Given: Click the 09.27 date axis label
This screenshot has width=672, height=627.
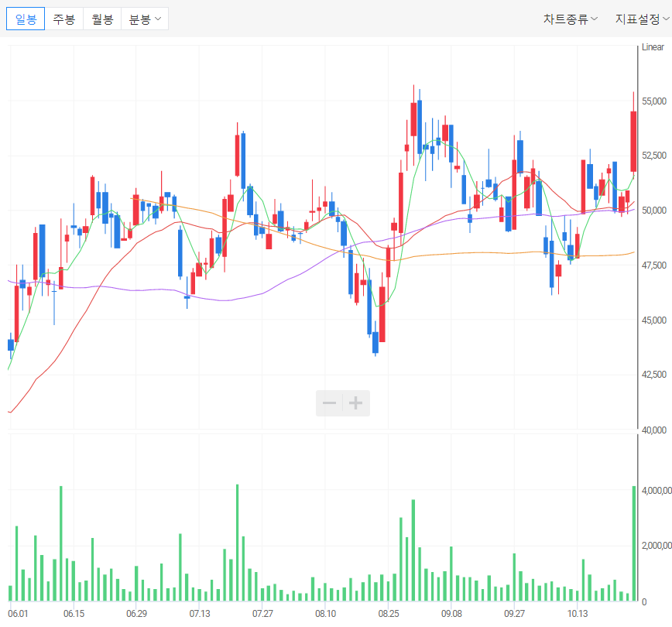Looking at the screenshot, I should tap(514, 614).
